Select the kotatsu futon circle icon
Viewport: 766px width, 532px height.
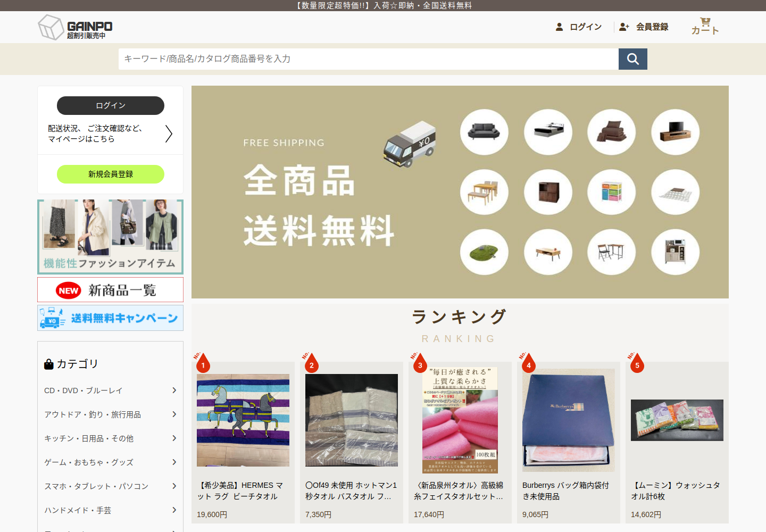(676, 192)
